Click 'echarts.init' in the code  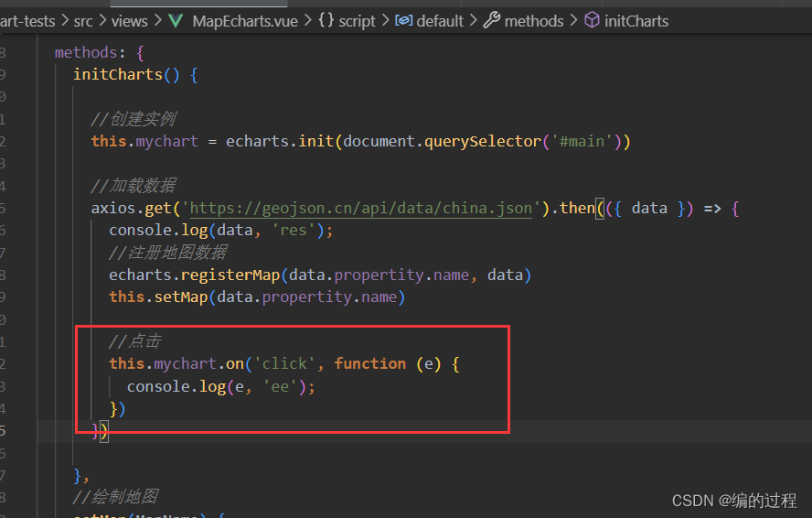tap(280, 141)
